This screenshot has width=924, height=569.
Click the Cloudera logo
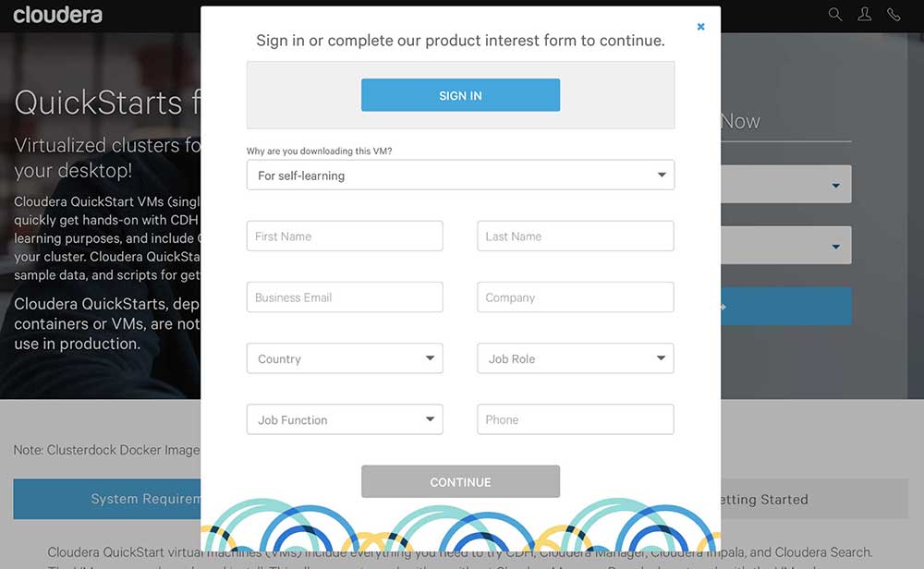57,15
